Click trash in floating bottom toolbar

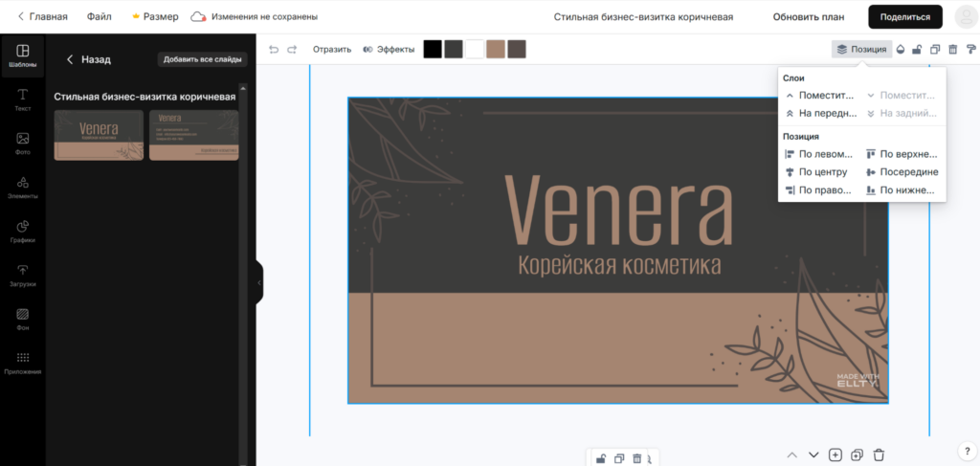coord(636,458)
